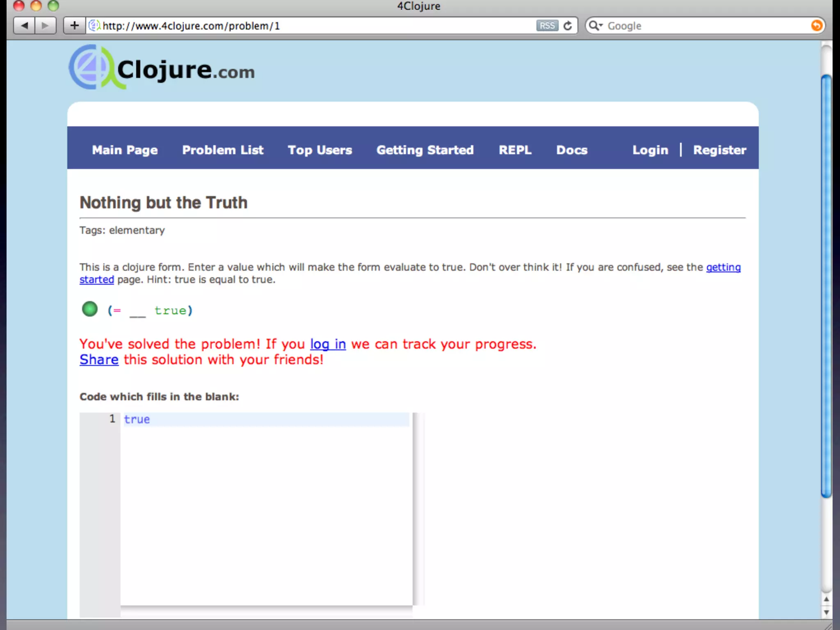Go back with the browser back arrow

pyautogui.click(x=24, y=26)
